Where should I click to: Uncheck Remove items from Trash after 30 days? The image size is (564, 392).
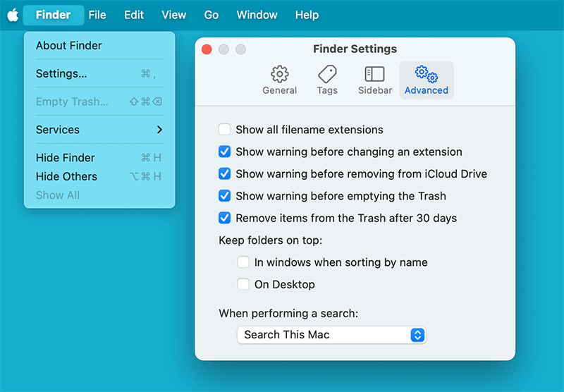(224, 218)
